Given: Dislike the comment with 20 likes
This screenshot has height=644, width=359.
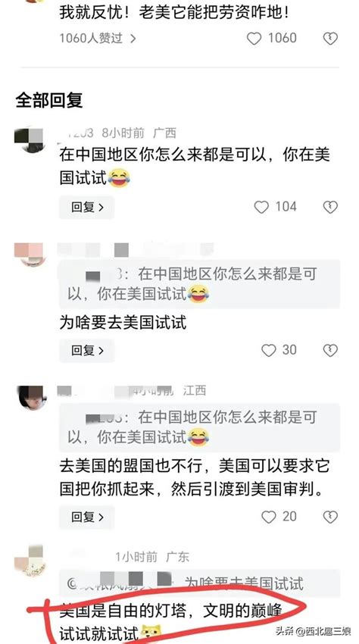Looking at the screenshot, I should (x=329, y=517).
